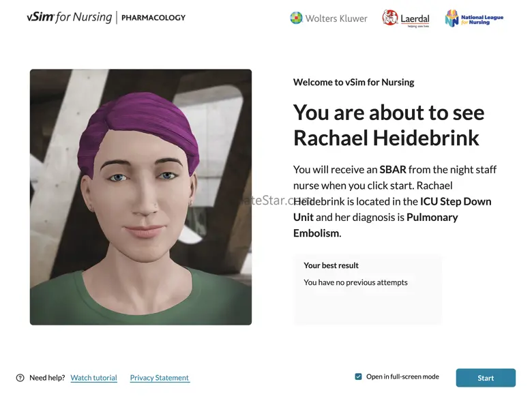Click the vSim for Nursing logo
Screen dimensions: 532x399
69,17
